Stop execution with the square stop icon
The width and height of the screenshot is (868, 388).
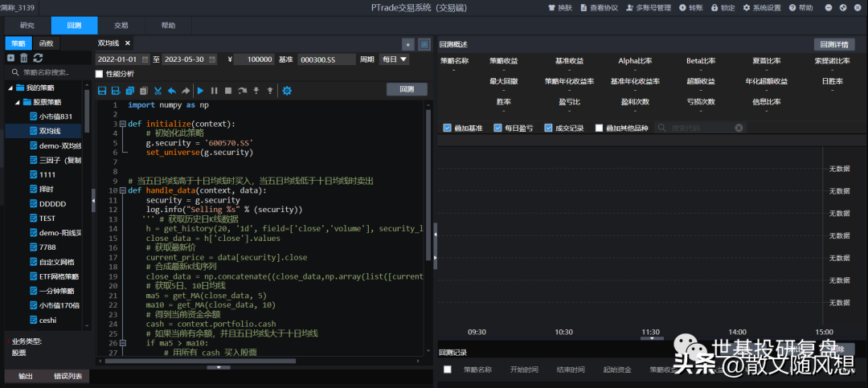point(228,91)
